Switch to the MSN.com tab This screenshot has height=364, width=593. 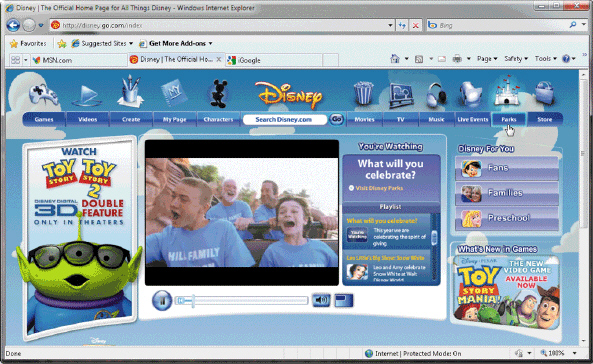coord(78,60)
